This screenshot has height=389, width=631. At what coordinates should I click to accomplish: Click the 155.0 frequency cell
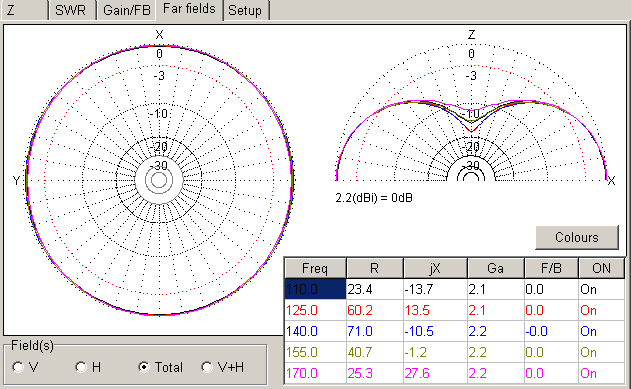[x=315, y=352]
